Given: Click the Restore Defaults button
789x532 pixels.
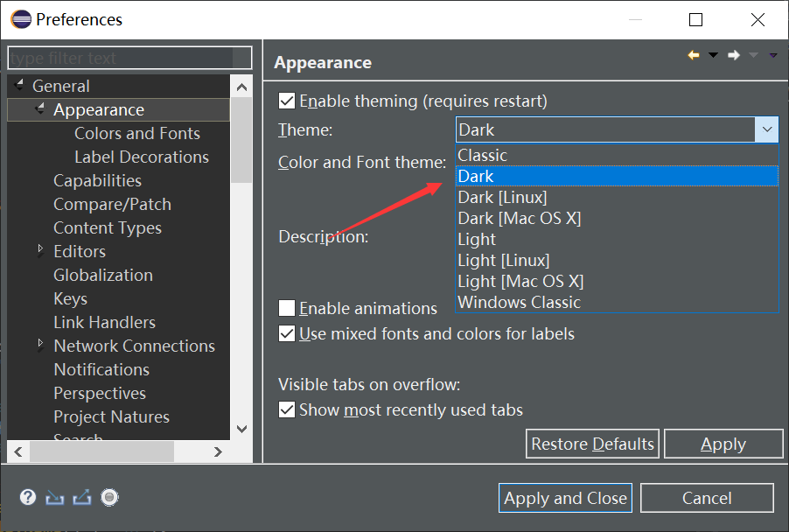Looking at the screenshot, I should pyautogui.click(x=592, y=444).
